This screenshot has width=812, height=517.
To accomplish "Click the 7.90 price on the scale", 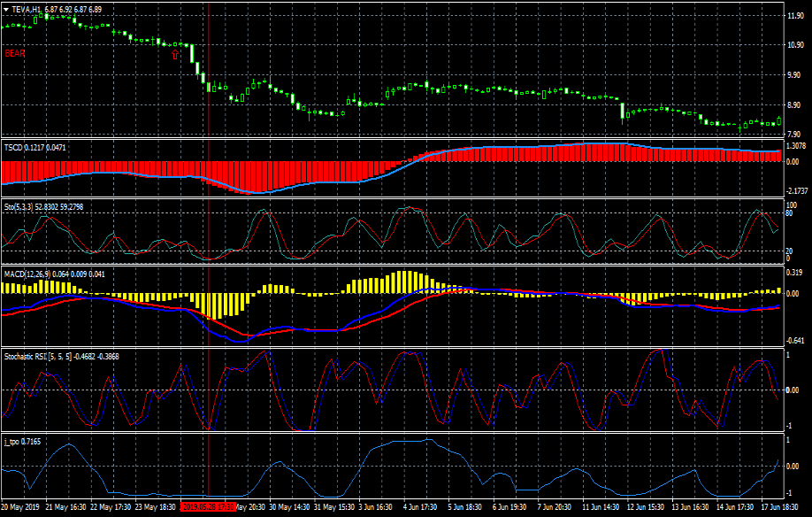I will pyautogui.click(x=794, y=135).
